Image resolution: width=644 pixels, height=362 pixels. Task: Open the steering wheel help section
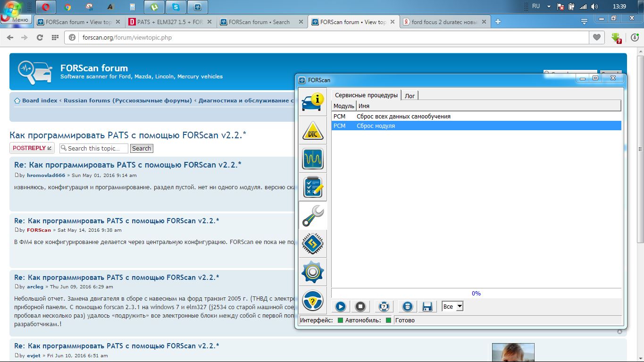[x=313, y=300]
